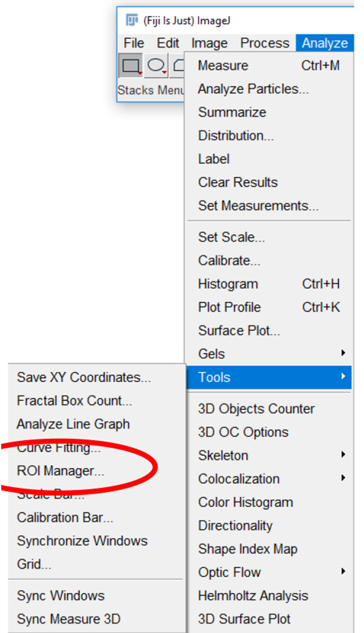Select Analyze Line Graph entry
This screenshot has width=364, height=633.
[x=96, y=424]
